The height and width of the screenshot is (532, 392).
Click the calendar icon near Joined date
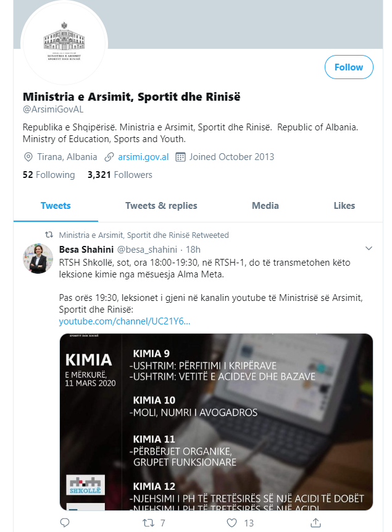pos(180,157)
